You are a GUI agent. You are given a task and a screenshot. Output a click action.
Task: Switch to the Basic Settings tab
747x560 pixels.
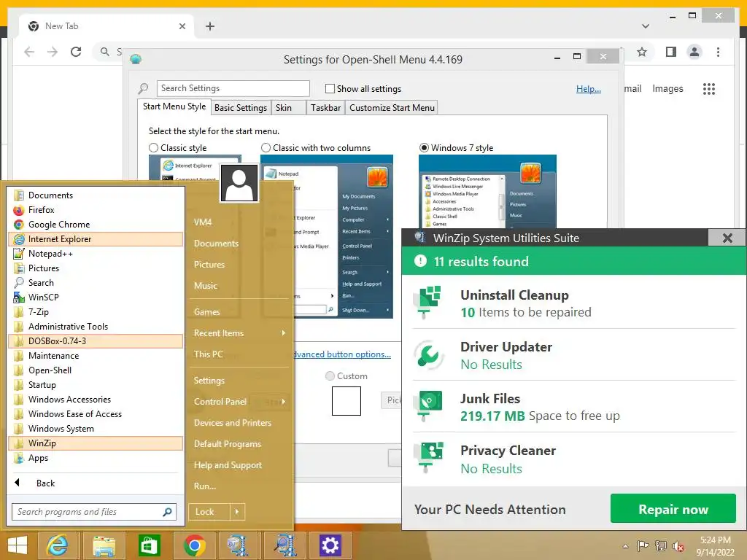[x=241, y=108]
